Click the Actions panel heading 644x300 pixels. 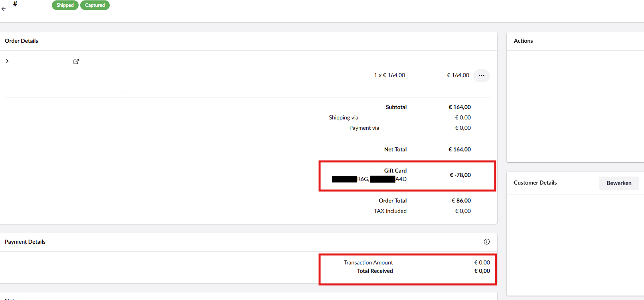pyautogui.click(x=523, y=41)
